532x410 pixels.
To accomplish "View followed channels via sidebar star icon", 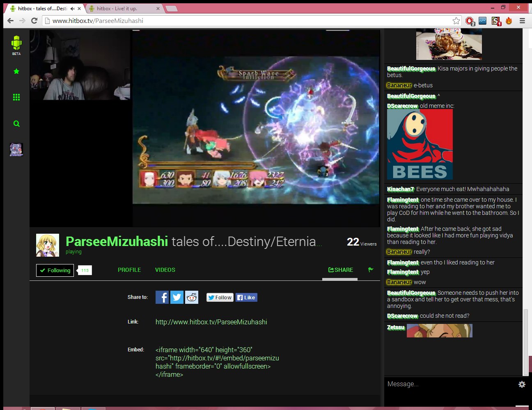I will [16, 71].
